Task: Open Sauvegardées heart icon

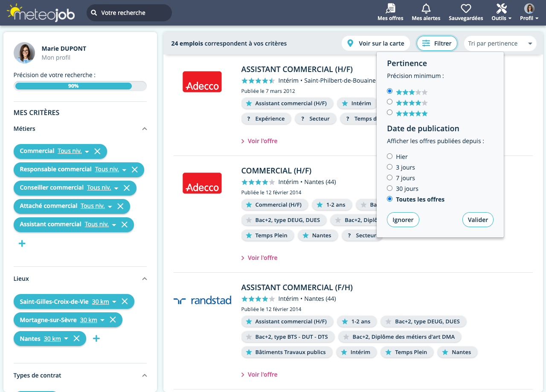Action: click(x=466, y=12)
